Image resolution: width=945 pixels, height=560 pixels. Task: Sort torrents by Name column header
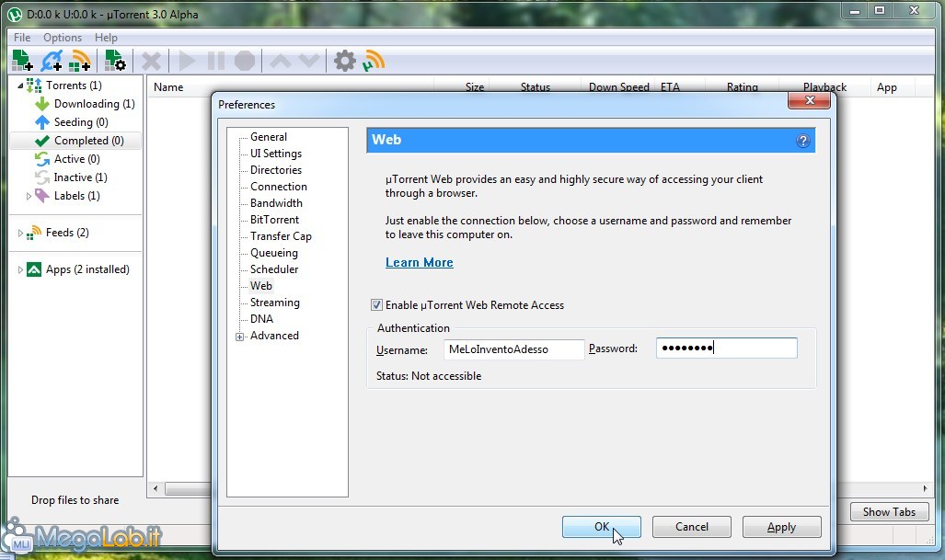click(168, 87)
